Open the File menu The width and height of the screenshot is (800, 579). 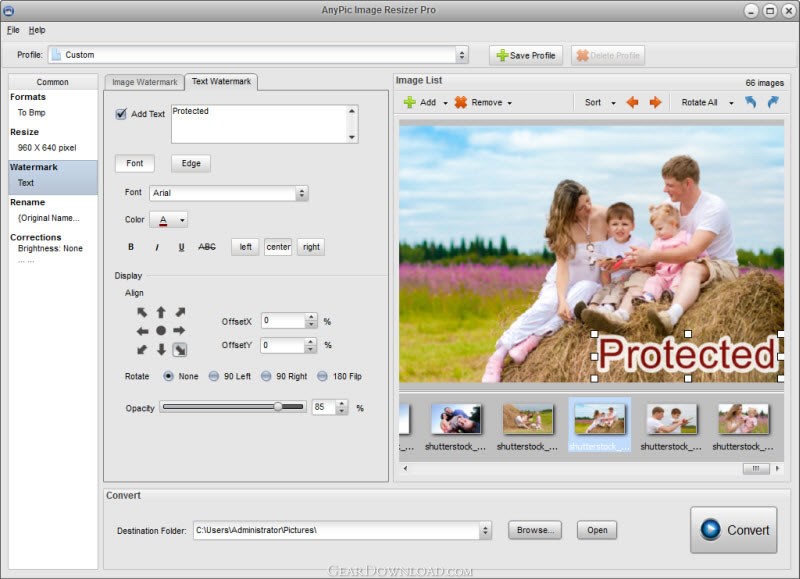13,30
